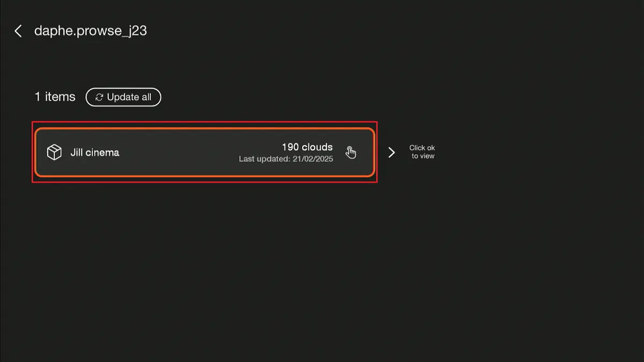
Task: Click the word 'clouds' in the card
Action: 317,147
